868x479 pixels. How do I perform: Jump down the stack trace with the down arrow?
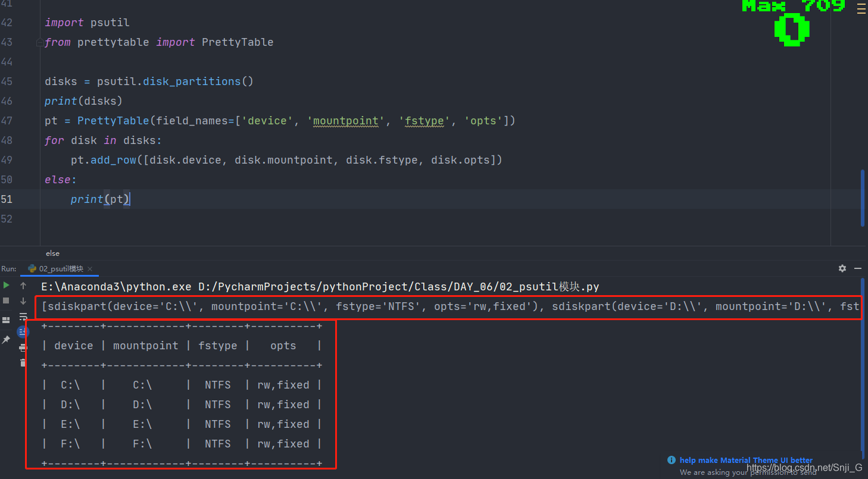click(23, 301)
